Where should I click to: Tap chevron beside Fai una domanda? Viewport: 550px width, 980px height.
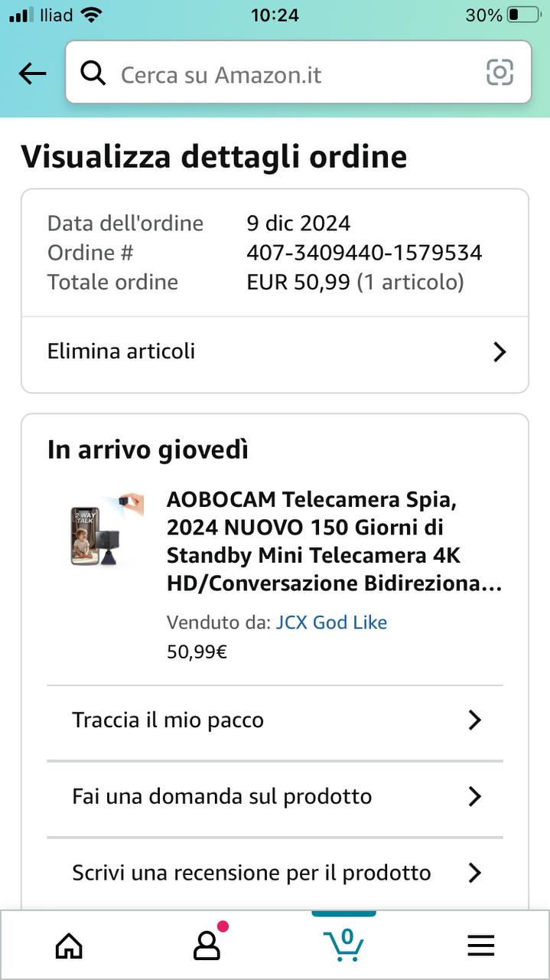tap(475, 796)
